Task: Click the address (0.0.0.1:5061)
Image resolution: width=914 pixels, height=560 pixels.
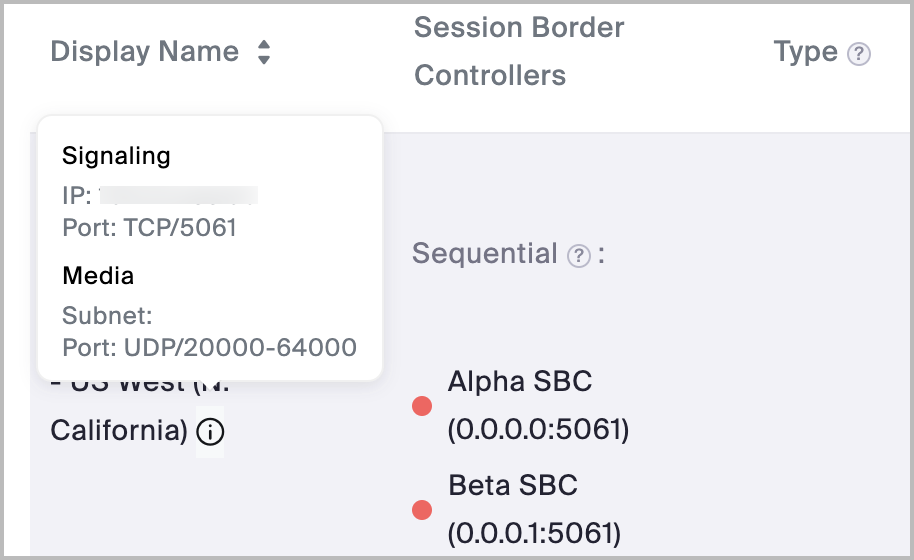Action: [535, 534]
